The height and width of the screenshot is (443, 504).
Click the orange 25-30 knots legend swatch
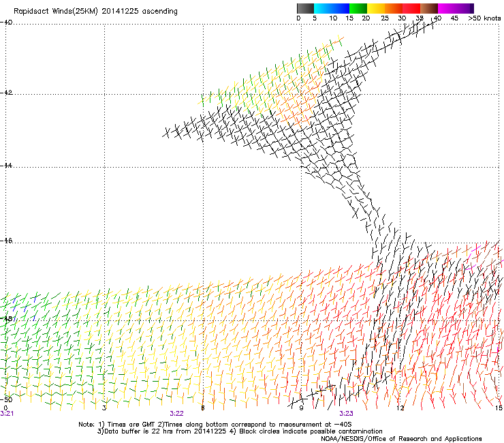(x=394, y=8)
